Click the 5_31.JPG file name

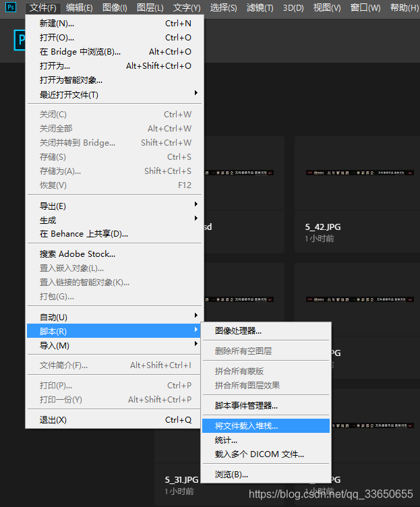181,480
